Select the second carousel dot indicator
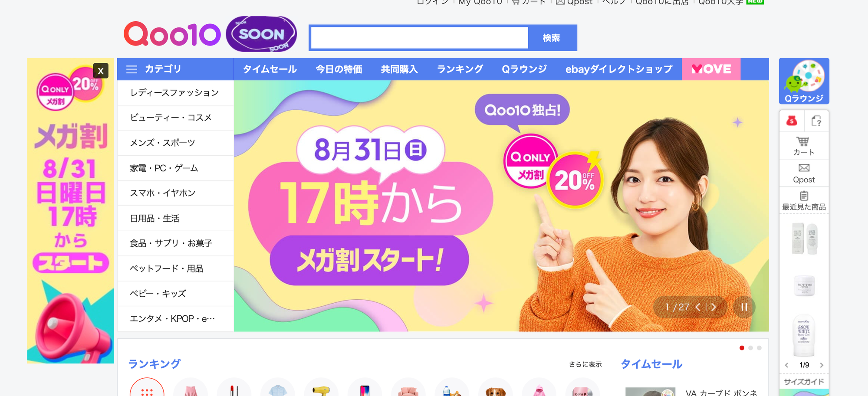 click(x=750, y=348)
